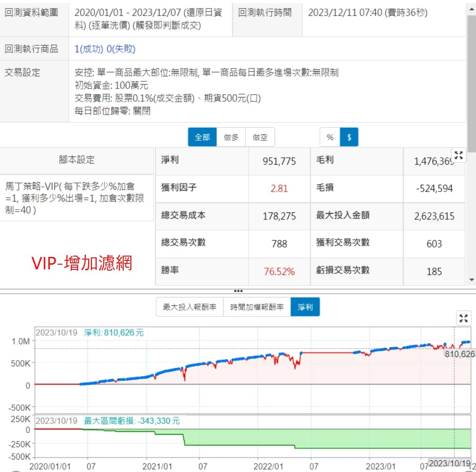Click the three-dot panel splitter handle
476x472 pixels.
[238, 291]
